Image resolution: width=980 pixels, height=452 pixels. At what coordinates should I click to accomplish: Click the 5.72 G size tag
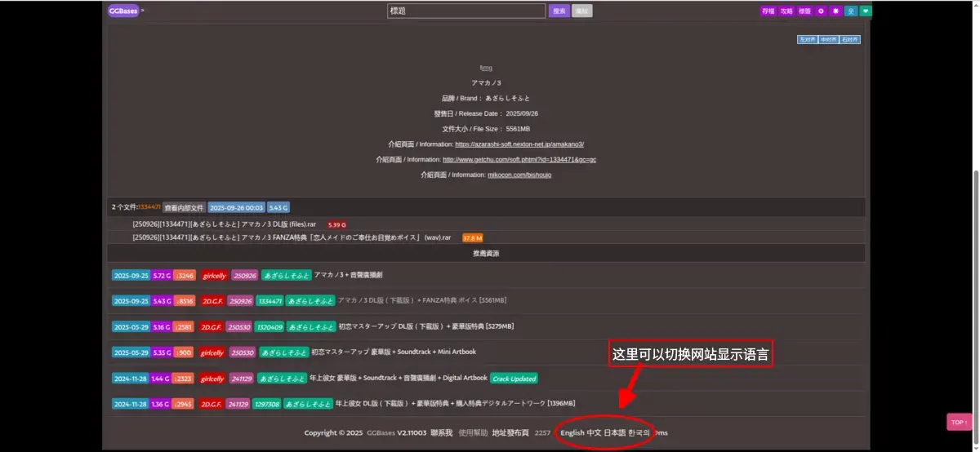[x=162, y=275]
